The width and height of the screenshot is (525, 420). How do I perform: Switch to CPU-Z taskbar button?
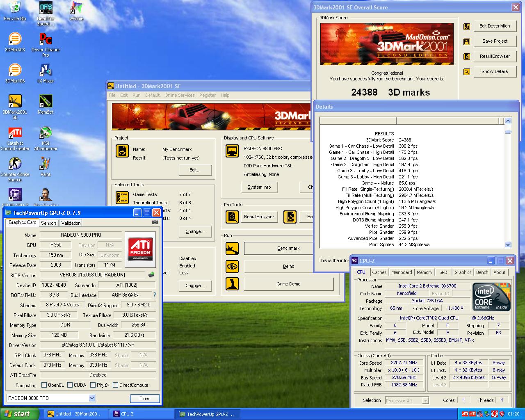tap(142, 414)
